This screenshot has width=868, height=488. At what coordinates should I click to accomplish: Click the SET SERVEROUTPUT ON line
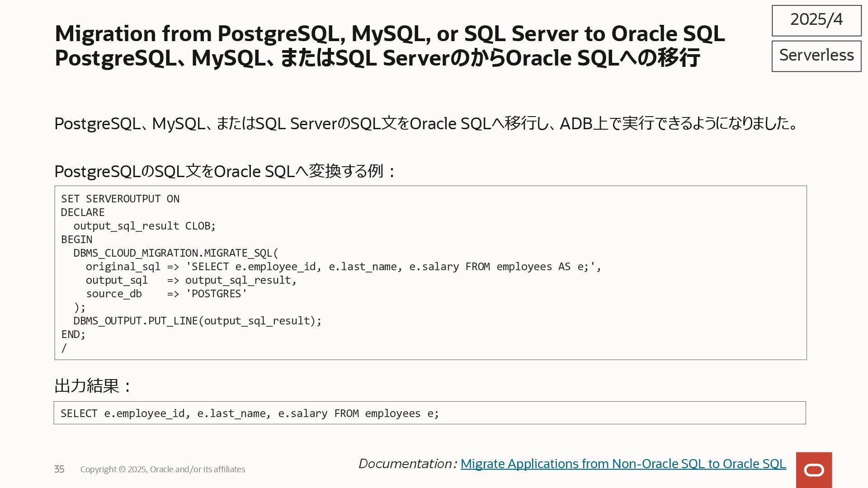tap(120, 199)
